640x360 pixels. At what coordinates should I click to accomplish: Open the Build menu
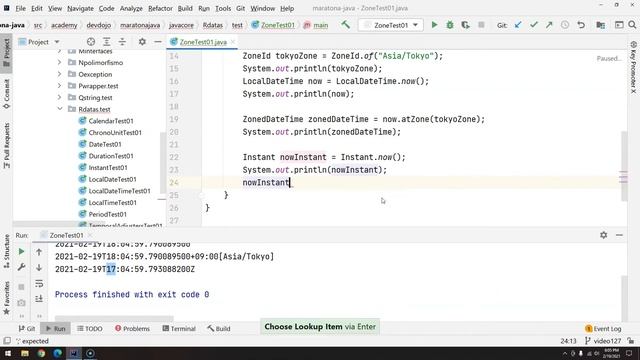(x=185, y=8)
